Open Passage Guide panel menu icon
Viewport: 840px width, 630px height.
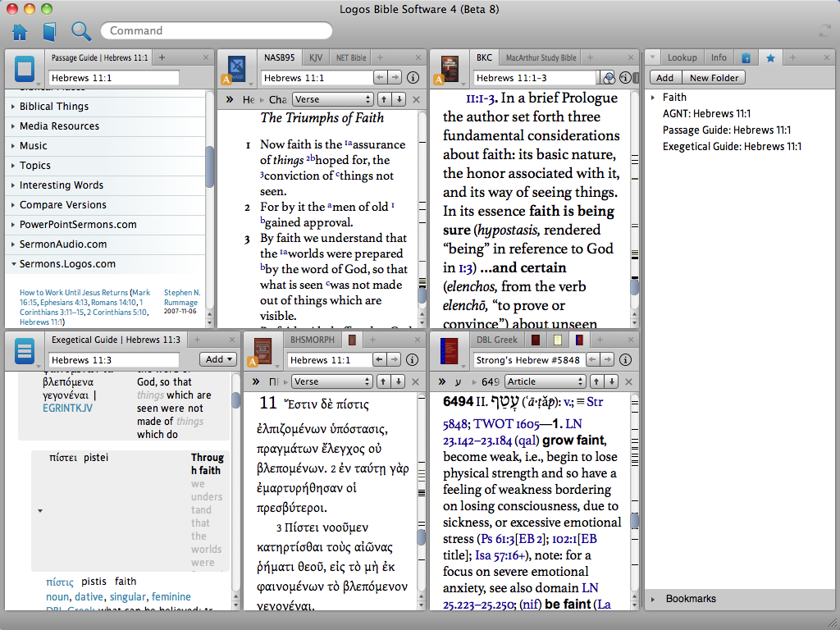click(x=24, y=69)
